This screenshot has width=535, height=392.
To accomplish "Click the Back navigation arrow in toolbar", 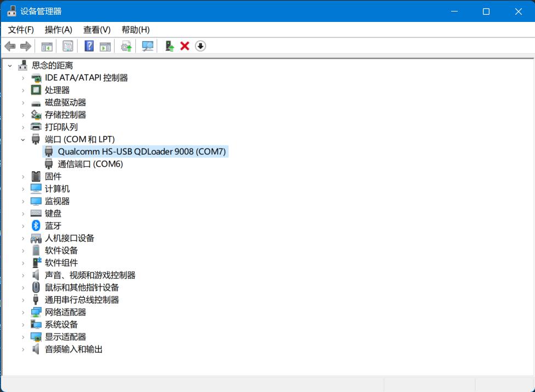I will coord(10,46).
